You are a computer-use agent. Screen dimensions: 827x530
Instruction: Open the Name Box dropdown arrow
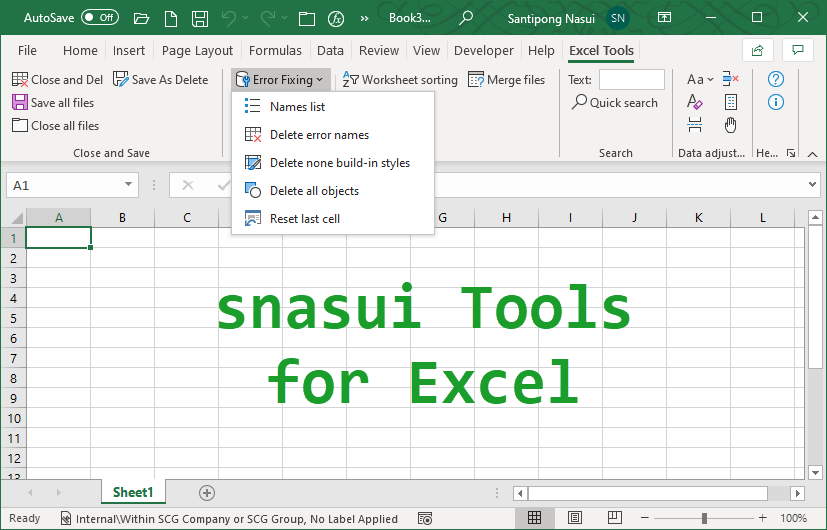pyautogui.click(x=128, y=185)
